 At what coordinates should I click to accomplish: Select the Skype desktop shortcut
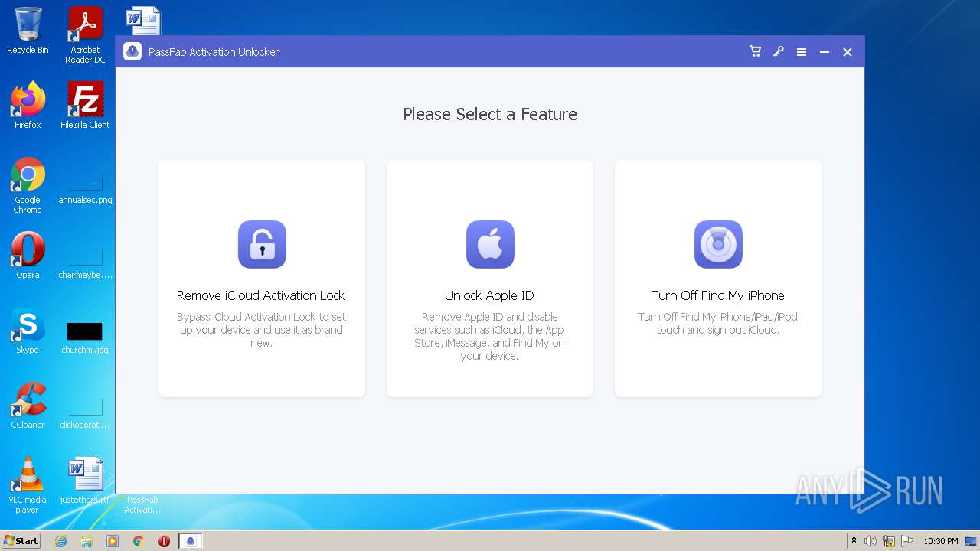[x=28, y=331]
